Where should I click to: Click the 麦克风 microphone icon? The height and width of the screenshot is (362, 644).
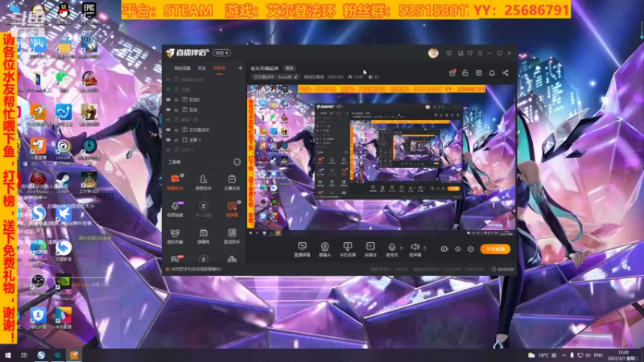pos(392,247)
